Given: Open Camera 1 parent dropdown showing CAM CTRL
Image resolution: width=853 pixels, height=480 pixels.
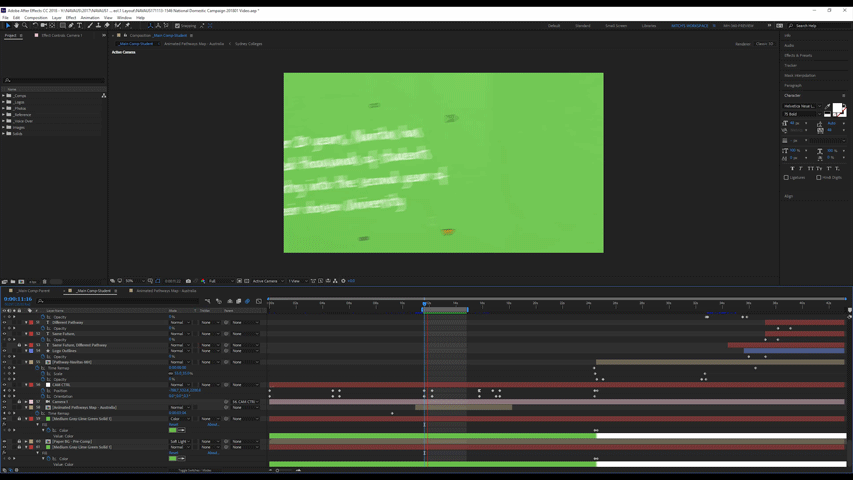Looking at the screenshot, I should (x=245, y=402).
